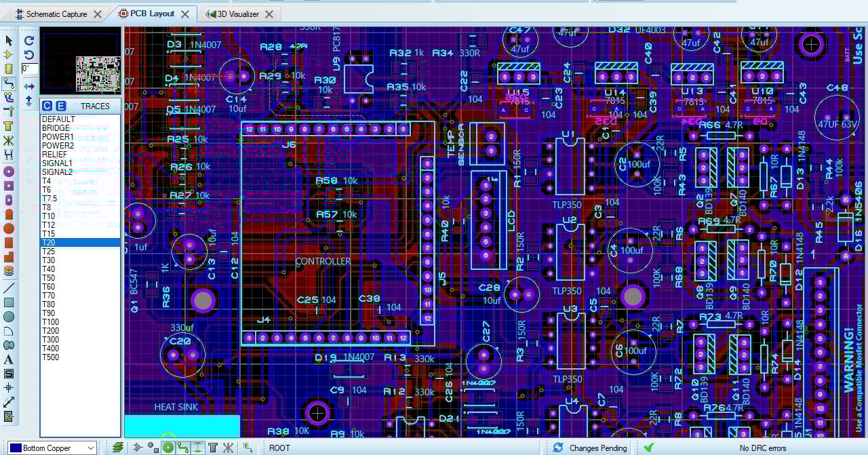Screen dimensions: 868x455
Task: Switch to the PCB Layout tab
Action: [x=153, y=14]
